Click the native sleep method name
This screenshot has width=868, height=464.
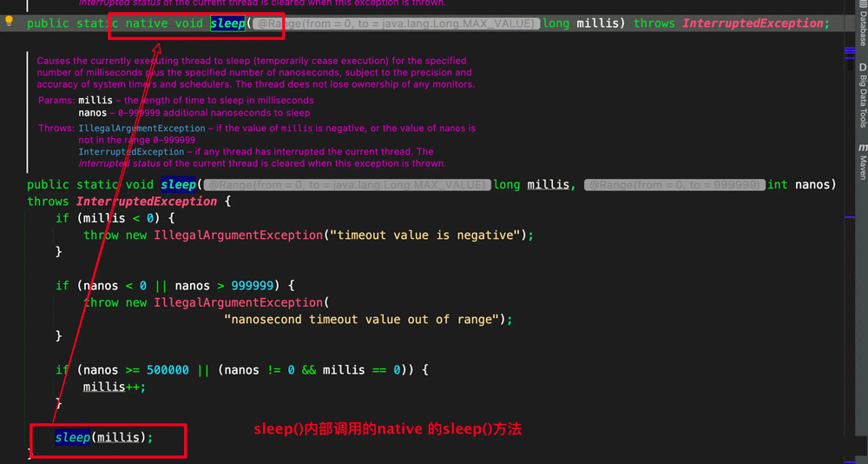tap(227, 23)
